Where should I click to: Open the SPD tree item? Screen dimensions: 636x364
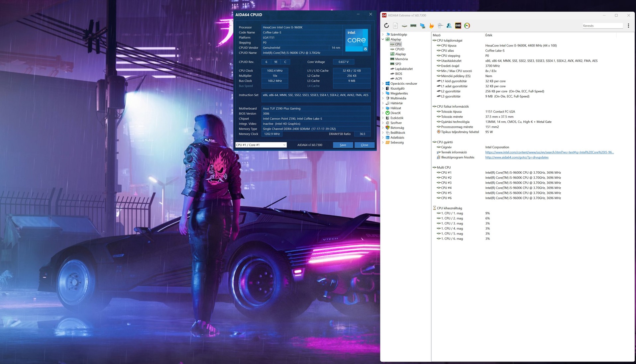(398, 64)
